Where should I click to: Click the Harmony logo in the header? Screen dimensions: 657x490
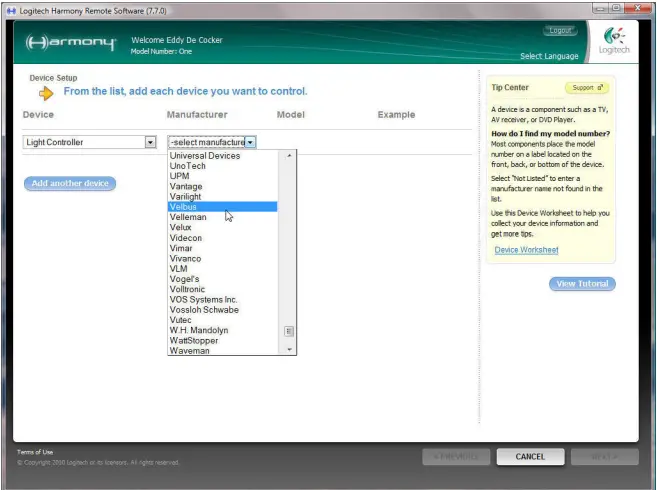(x=70, y=42)
